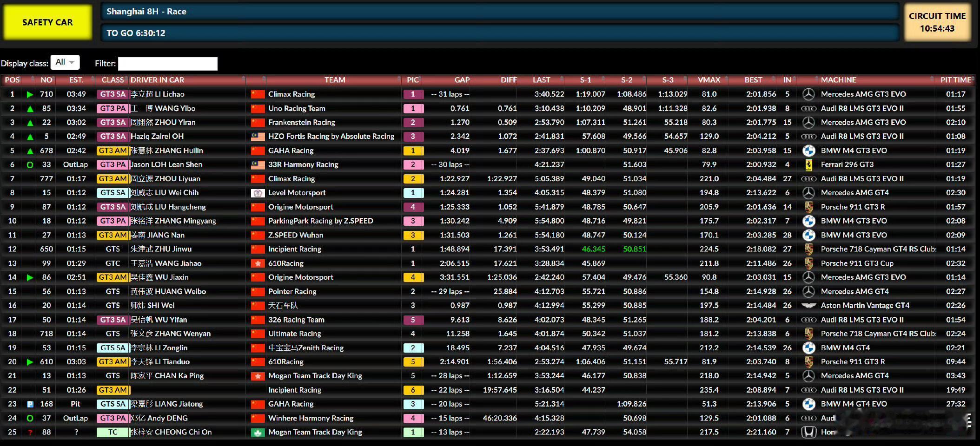Click the Macau flag in CHEONG Chi On's row
Viewport: 980px width, 446px height.
point(258,433)
